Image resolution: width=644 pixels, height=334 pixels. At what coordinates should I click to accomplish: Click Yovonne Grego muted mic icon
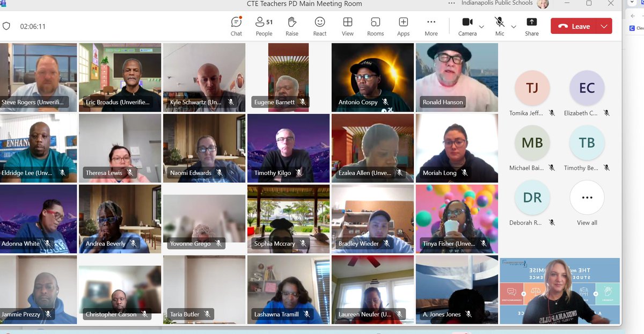pyautogui.click(x=218, y=243)
